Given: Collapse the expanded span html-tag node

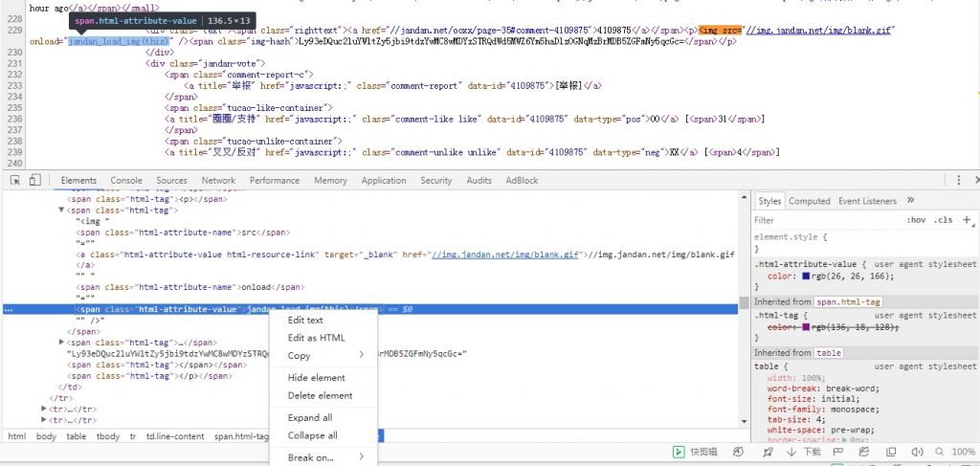Looking at the screenshot, I should tap(62, 210).
